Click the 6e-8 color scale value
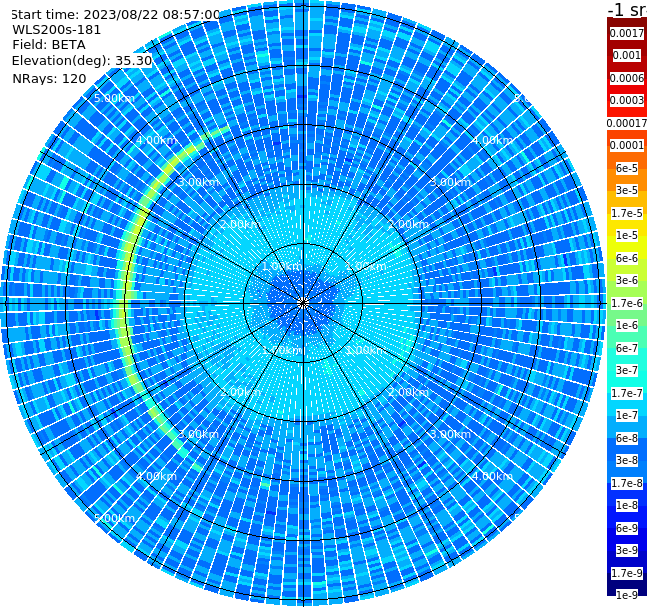This screenshot has height=607, width=647. coord(627,438)
